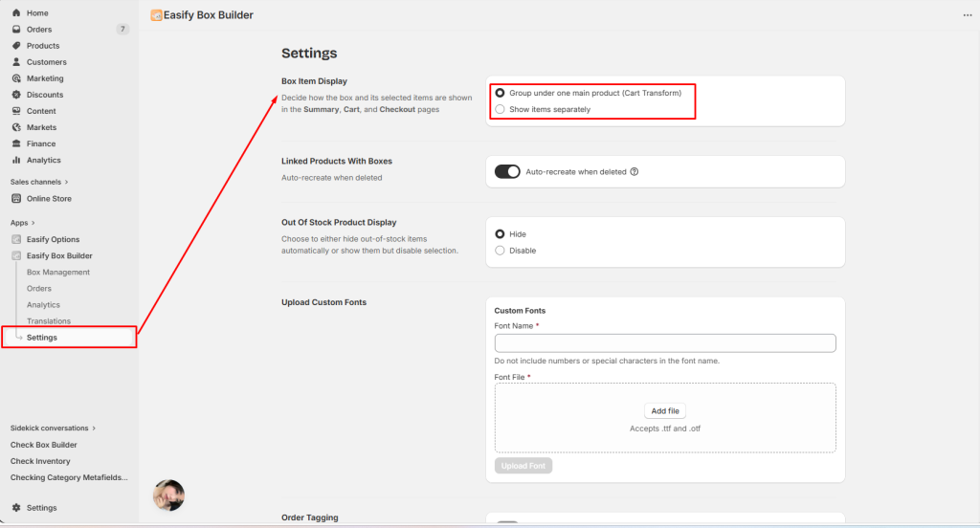Click the Customers person icon
This screenshot has width=980, height=528.
(16, 62)
